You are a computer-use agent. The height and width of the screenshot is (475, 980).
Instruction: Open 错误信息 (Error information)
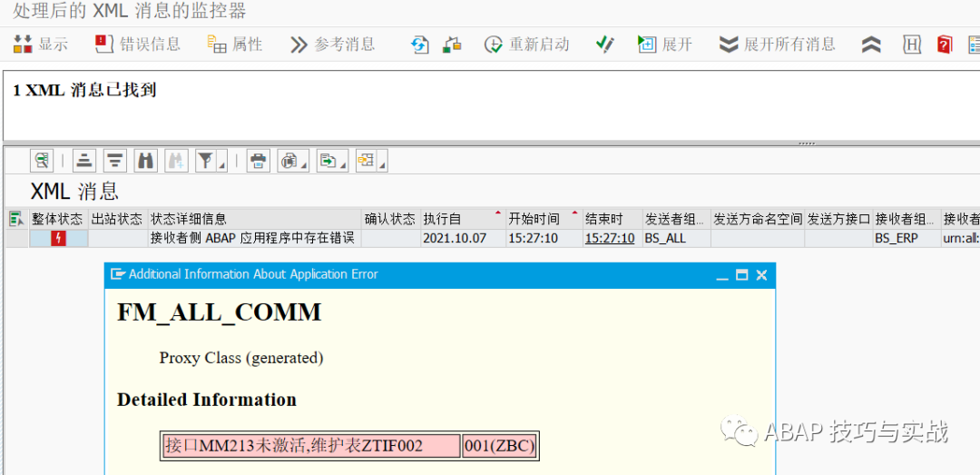tap(138, 45)
